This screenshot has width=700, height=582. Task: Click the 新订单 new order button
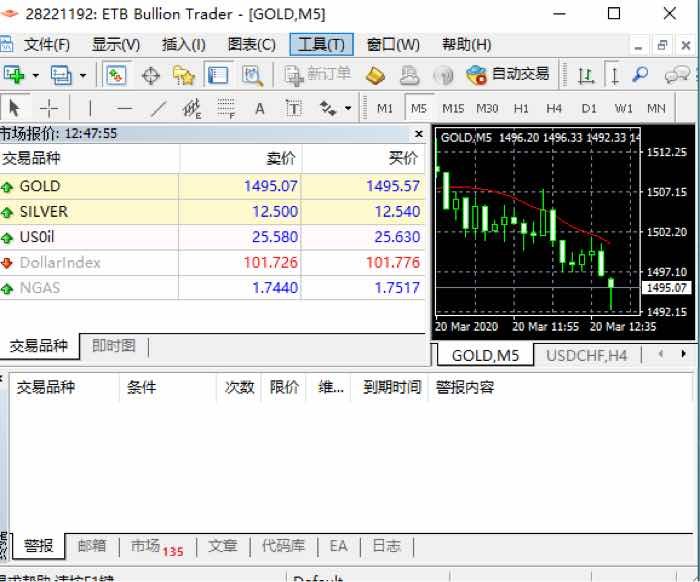tap(318, 75)
